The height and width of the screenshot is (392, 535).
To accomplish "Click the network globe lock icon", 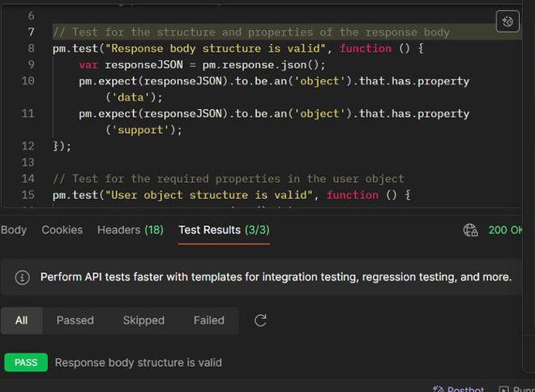I will tap(470, 230).
